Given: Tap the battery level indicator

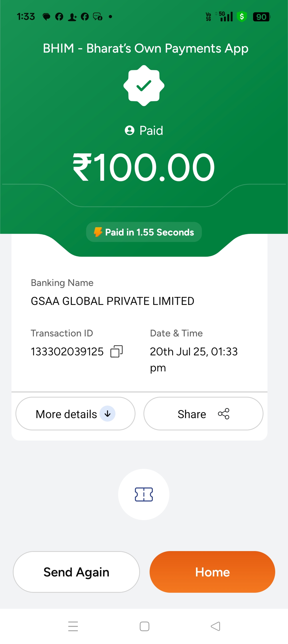Looking at the screenshot, I should pyautogui.click(x=261, y=17).
